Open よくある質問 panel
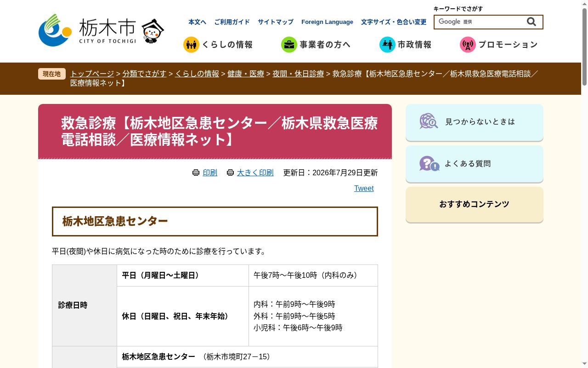Viewport: 588px width, 368px height. pos(475,164)
